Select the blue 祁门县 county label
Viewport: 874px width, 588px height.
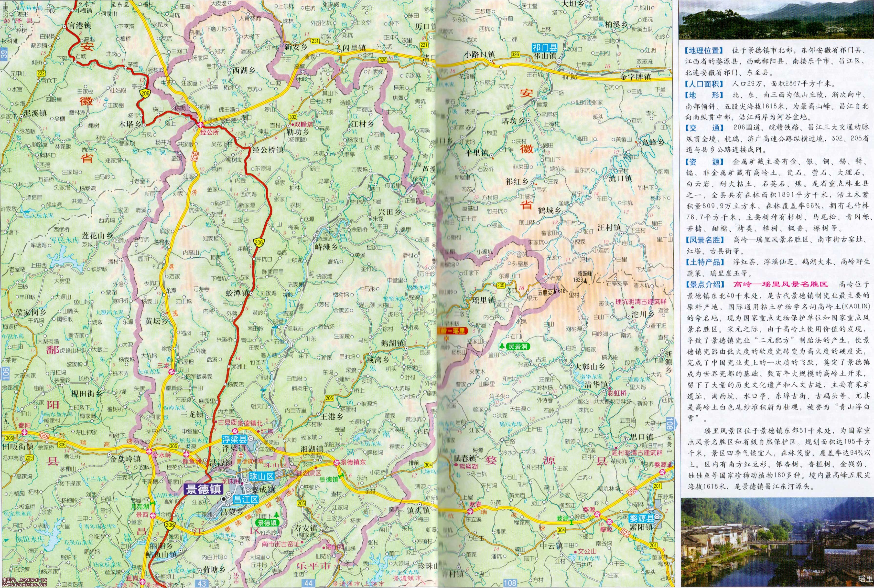(x=545, y=48)
